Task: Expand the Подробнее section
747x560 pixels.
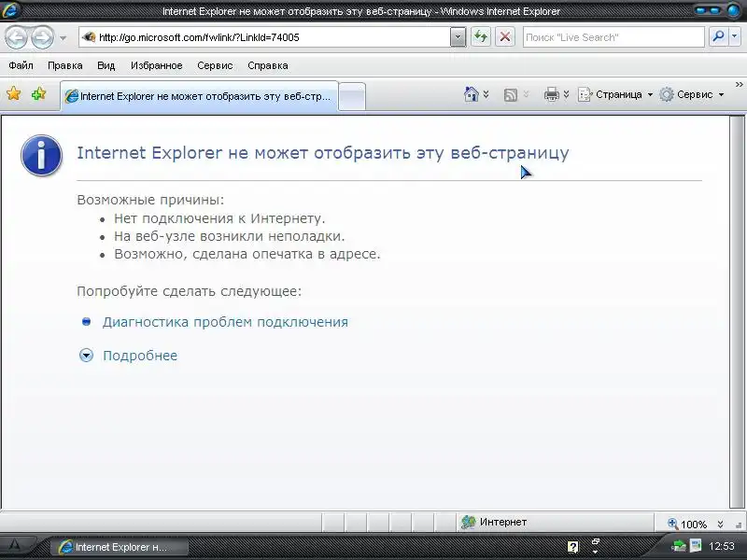Action: (140, 356)
